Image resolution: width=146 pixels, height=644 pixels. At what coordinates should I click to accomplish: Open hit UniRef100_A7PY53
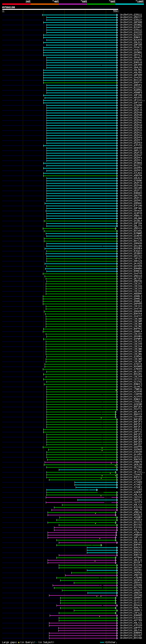point(131,145)
